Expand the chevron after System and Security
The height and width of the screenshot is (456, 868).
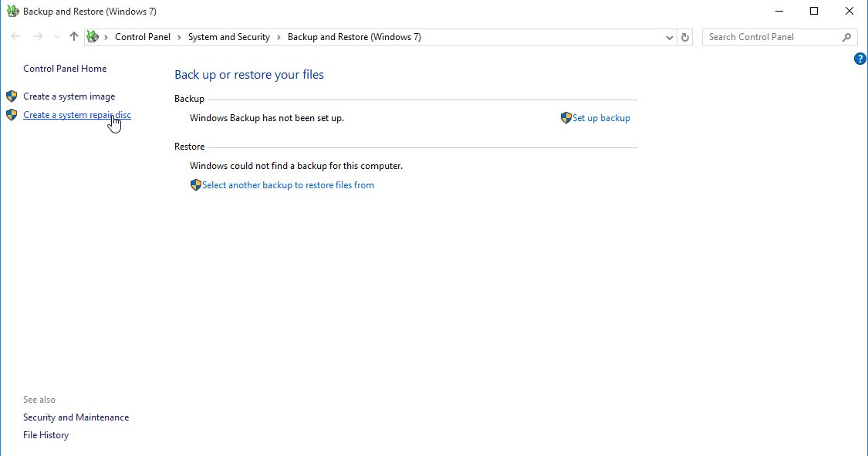(279, 37)
